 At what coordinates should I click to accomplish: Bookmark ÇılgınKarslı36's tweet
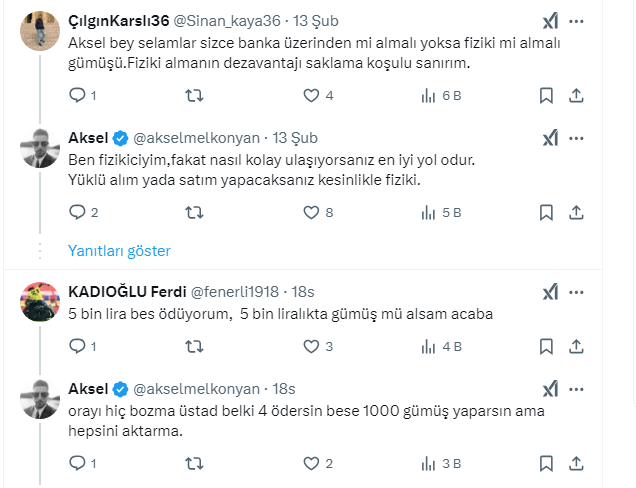546,96
